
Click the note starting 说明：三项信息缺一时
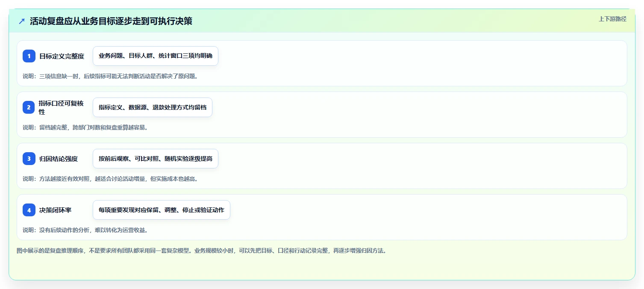[x=110, y=76]
